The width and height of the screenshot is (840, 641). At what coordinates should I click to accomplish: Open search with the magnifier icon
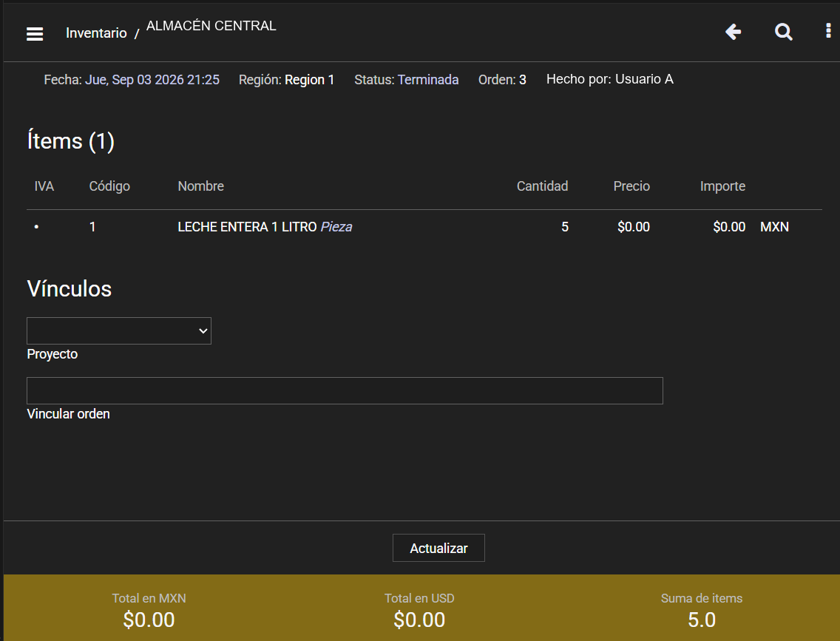(783, 32)
